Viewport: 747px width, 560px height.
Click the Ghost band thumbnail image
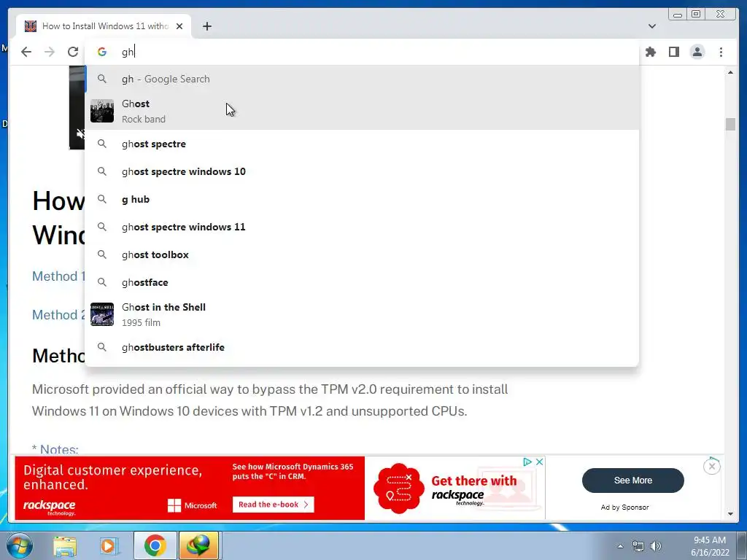click(x=102, y=111)
